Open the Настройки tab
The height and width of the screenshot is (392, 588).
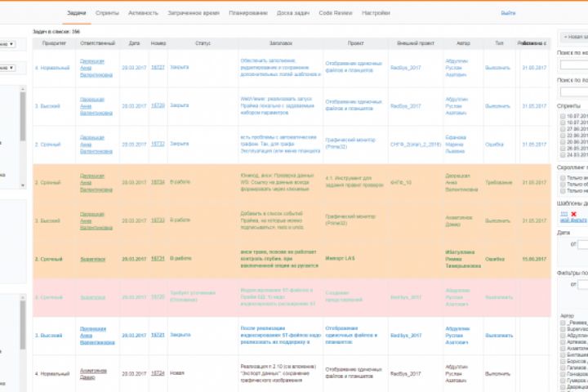click(x=376, y=13)
